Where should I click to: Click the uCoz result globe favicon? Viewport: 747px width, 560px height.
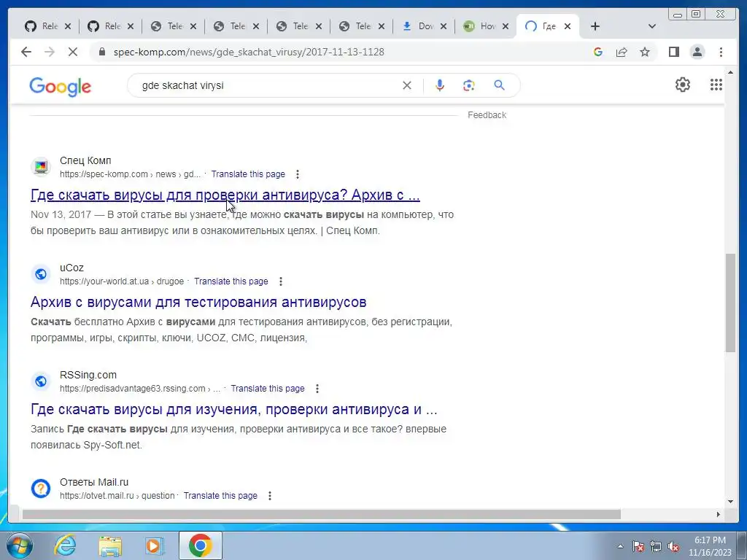point(41,274)
